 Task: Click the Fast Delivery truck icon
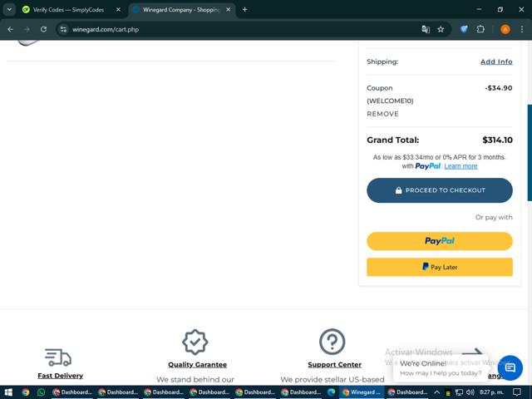click(x=58, y=357)
